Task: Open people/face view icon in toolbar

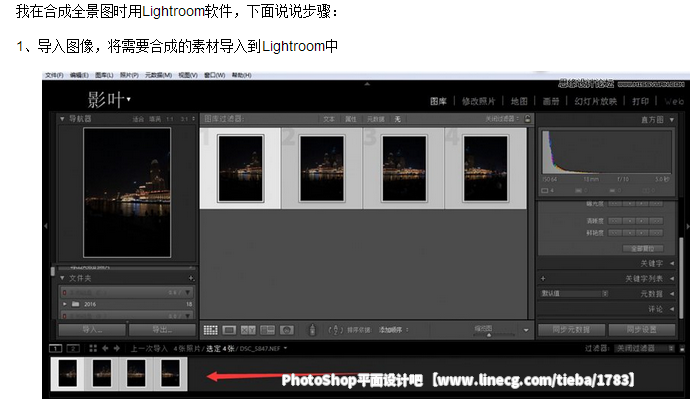Action: click(286, 330)
